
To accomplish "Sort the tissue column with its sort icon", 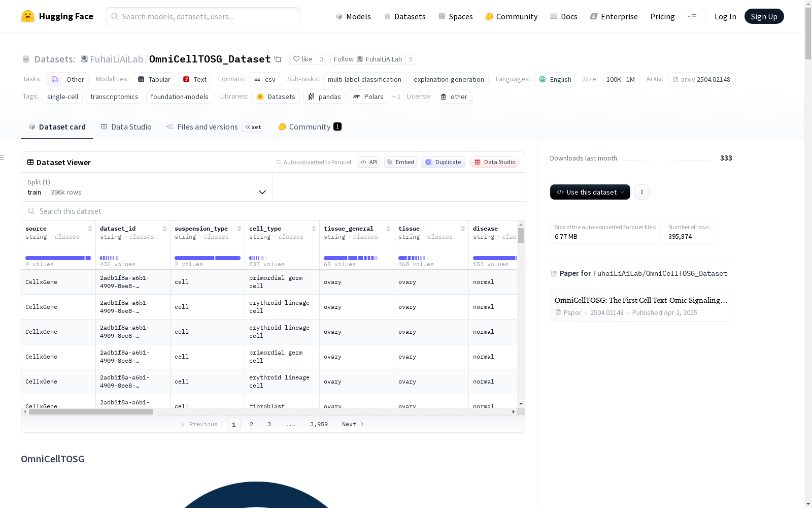I will coord(463,229).
